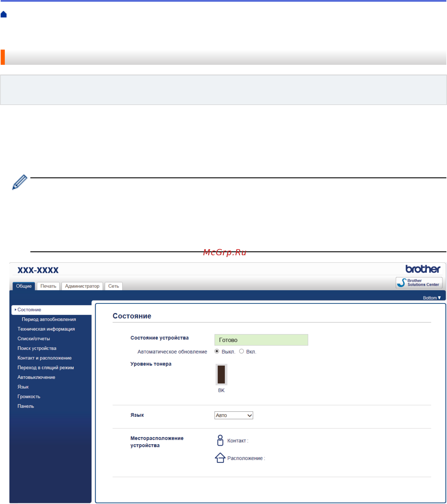This screenshot has height=504, width=447.
Task: Select the Вкл. auto-update radio button
Action: click(x=241, y=351)
